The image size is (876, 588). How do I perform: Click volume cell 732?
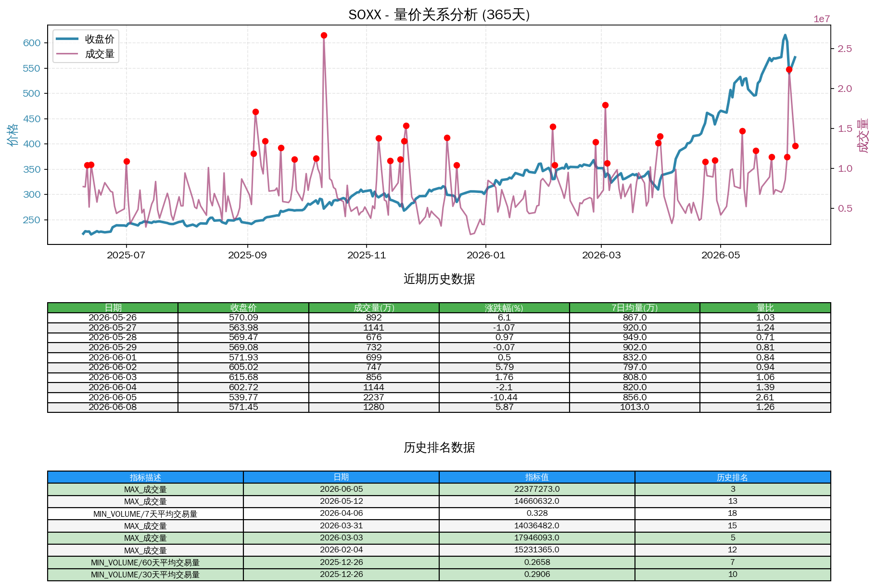(x=374, y=347)
